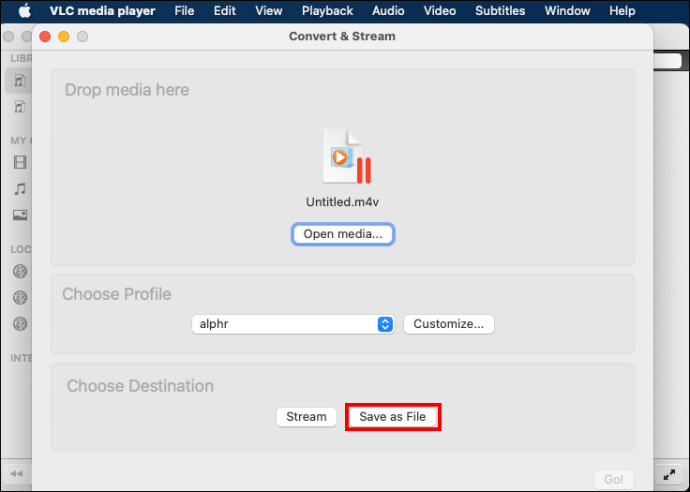Screen dimensions: 690x492
Task: Click the Open media... button
Action: 343,234
